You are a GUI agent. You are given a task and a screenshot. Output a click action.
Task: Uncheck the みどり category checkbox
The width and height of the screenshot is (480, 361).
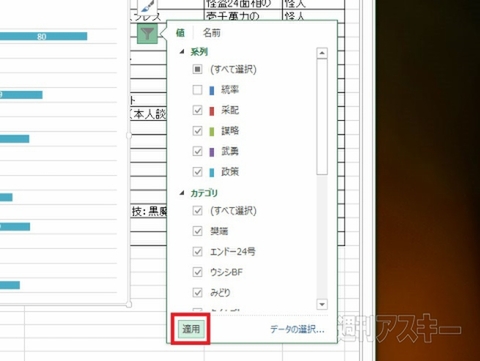(197, 293)
